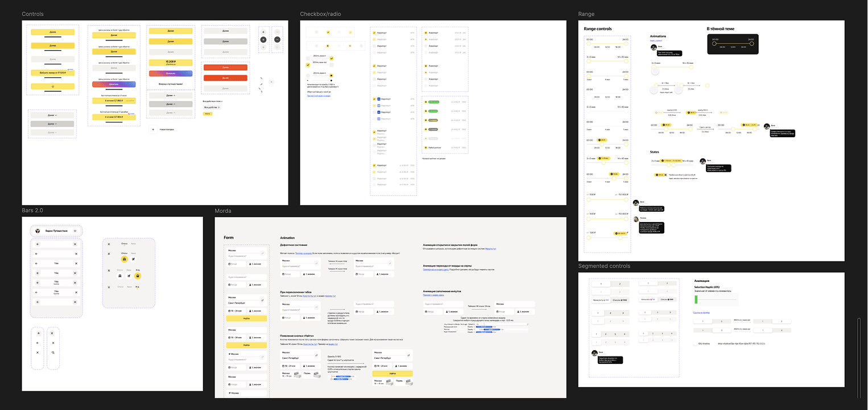Image resolution: width=868 pixels, height=410 pixels.
Task: Click the heart icon in Яндекс Путешествия bar
Action: (x=75, y=231)
